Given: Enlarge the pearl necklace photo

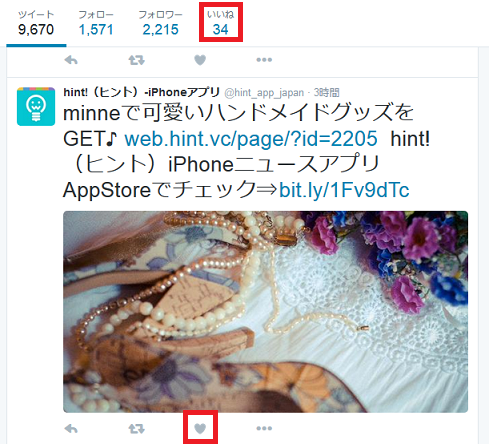Looking at the screenshot, I should coord(265,312).
